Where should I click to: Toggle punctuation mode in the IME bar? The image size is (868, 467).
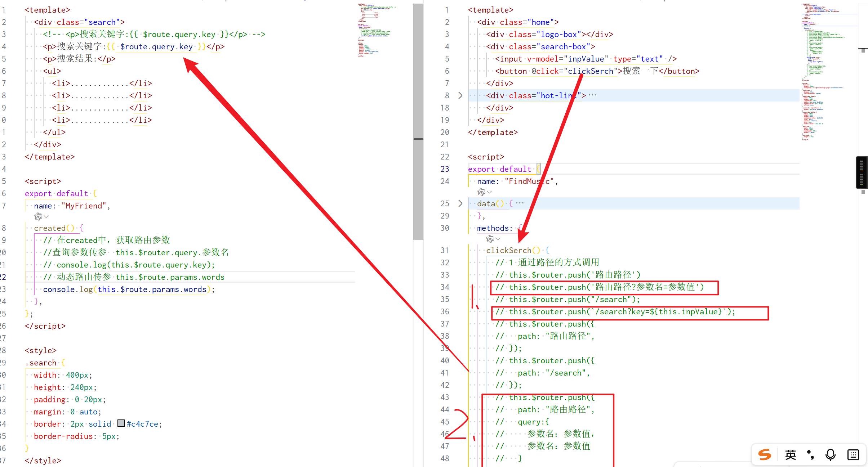coord(811,455)
